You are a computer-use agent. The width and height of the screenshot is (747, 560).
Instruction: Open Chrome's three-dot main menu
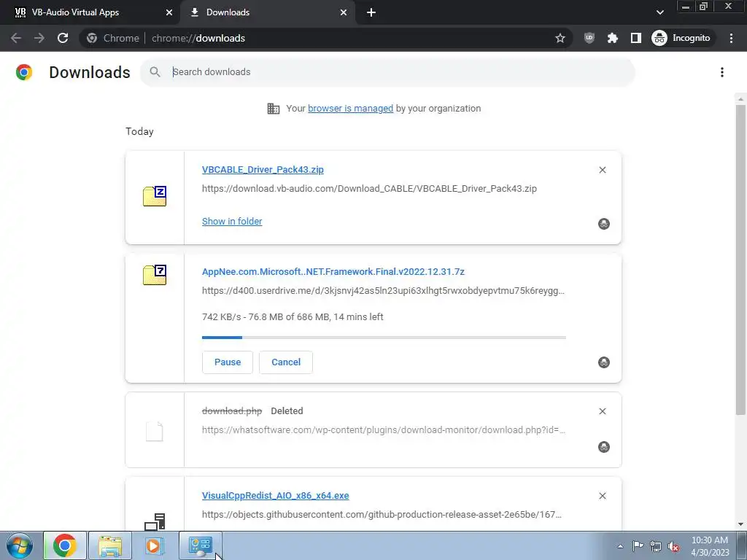click(731, 38)
